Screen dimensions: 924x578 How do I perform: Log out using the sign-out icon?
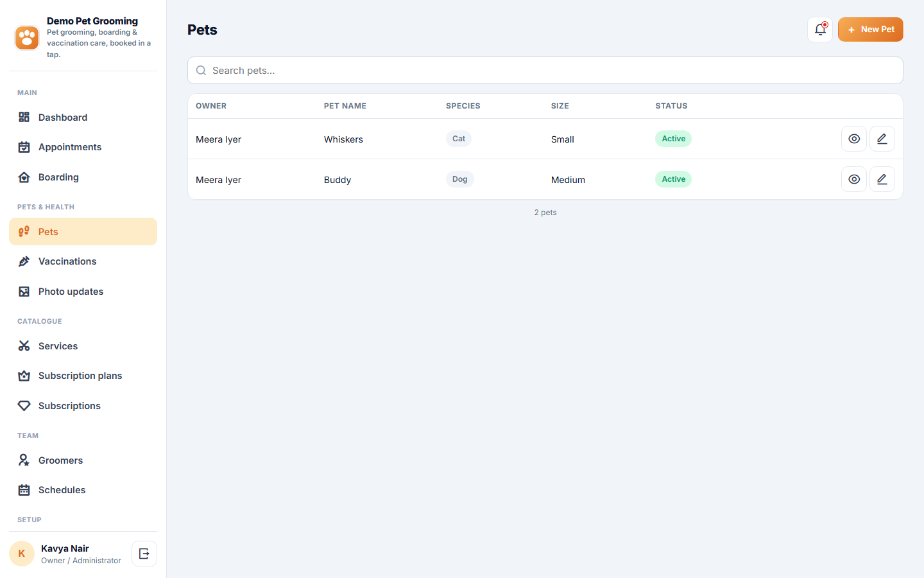(144, 554)
